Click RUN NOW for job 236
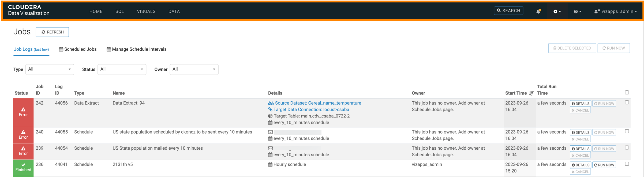Viewport: 644px width, 177px height. coord(604,165)
